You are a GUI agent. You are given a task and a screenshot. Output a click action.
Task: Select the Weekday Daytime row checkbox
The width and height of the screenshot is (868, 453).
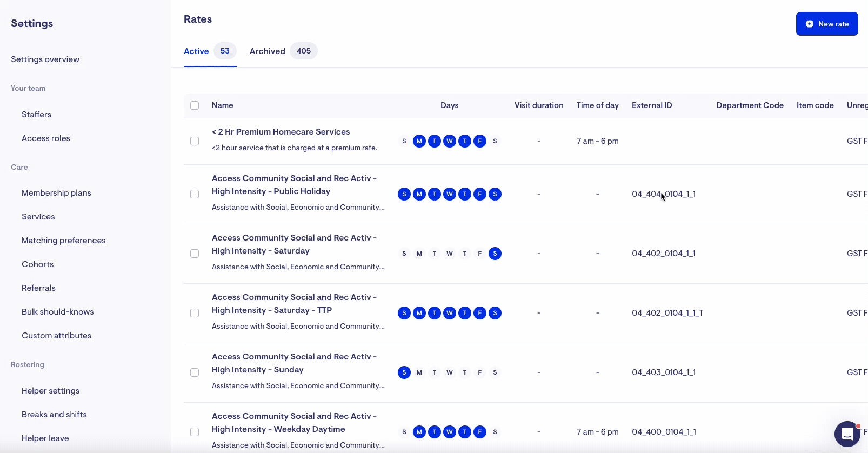195,432
